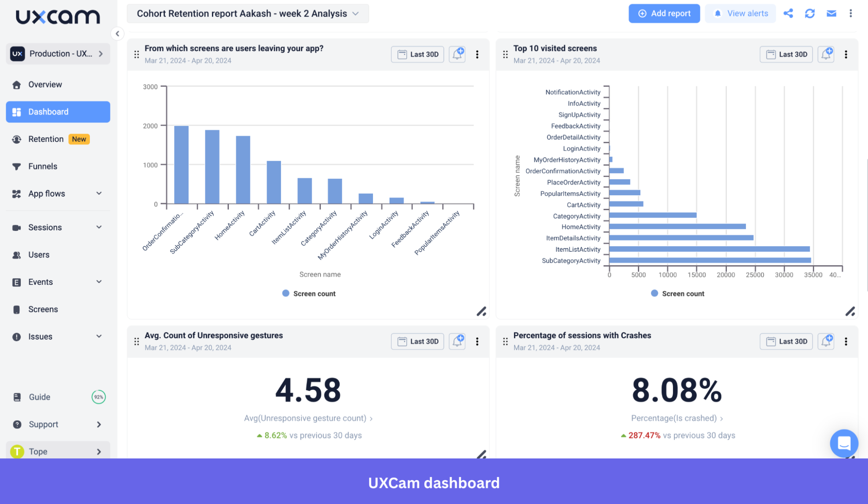Image resolution: width=868 pixels, height=504 pixels.
Task: Click the Add report button
Action: coord(664,13)
